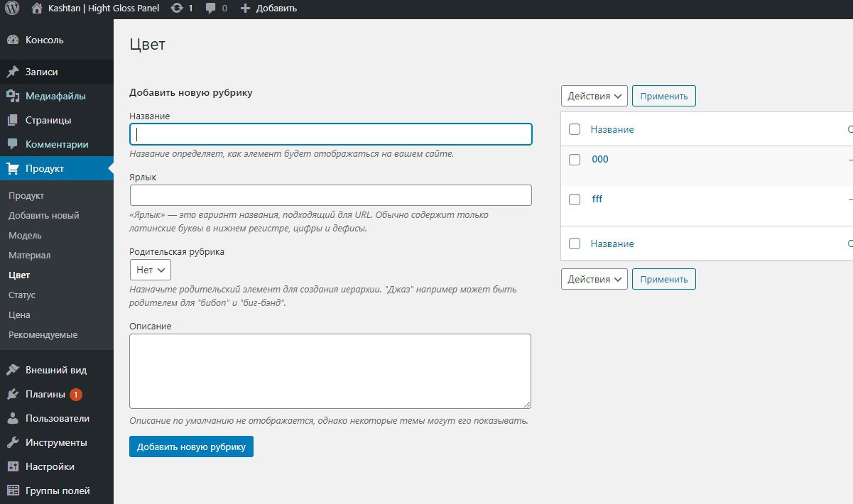This screenshot has width=853, height=504.
Task: Toggle select-all checkbox in table header
Action: click(x=575, y=129)
